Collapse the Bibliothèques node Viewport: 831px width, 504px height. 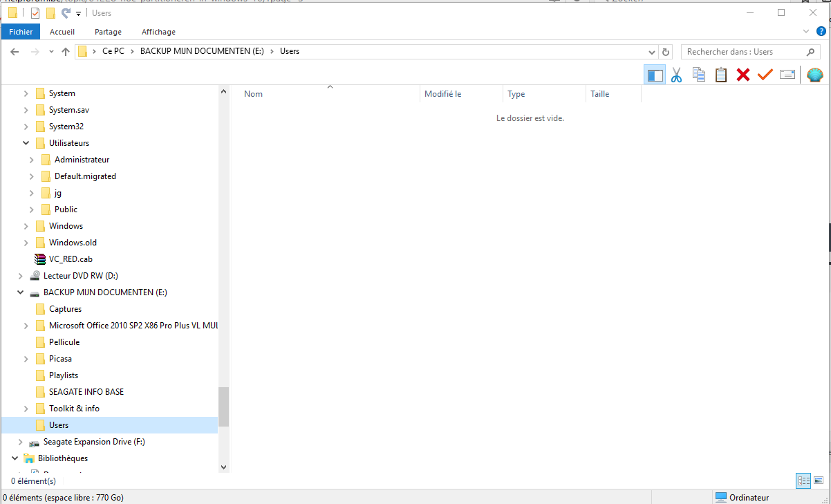(15, 458)
